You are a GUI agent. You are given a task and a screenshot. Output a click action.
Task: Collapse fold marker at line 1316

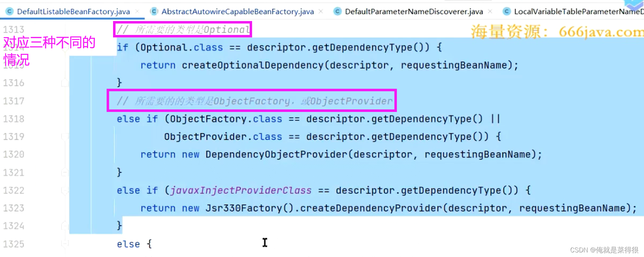point(65,83)
